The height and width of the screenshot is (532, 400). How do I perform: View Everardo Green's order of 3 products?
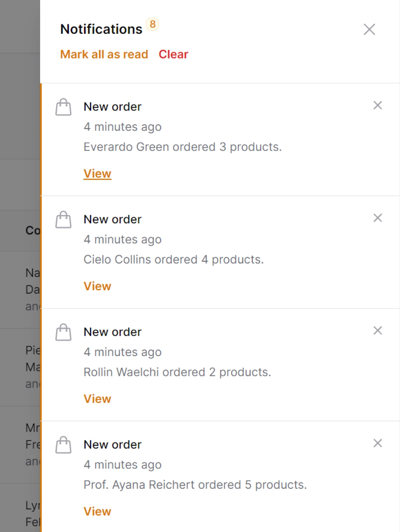tap(97, 173)
